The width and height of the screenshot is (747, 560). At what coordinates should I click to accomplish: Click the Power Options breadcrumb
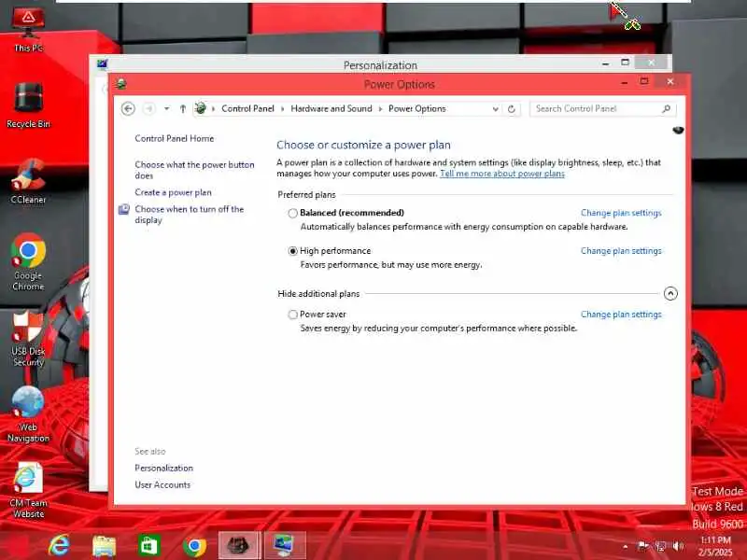416,108
